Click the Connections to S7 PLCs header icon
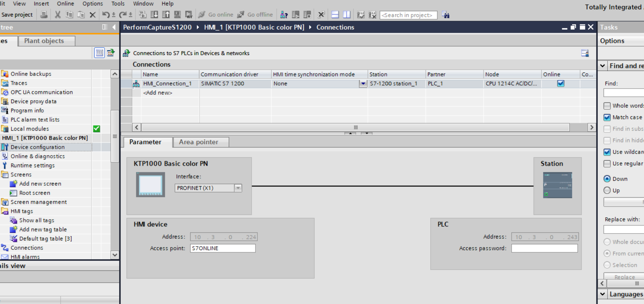644x304 pixels. pos(126,53)
